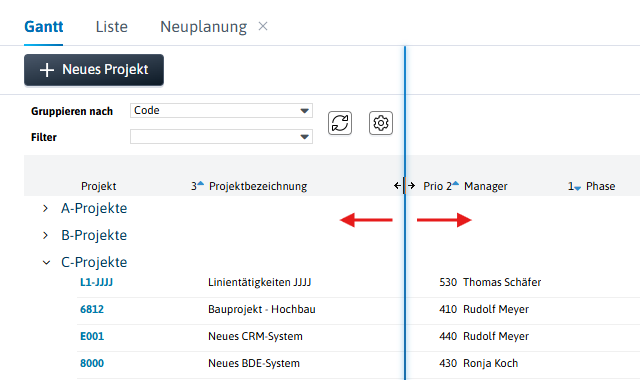
Task: Select the C-Projekte group label
Action: tap(94, 262)
